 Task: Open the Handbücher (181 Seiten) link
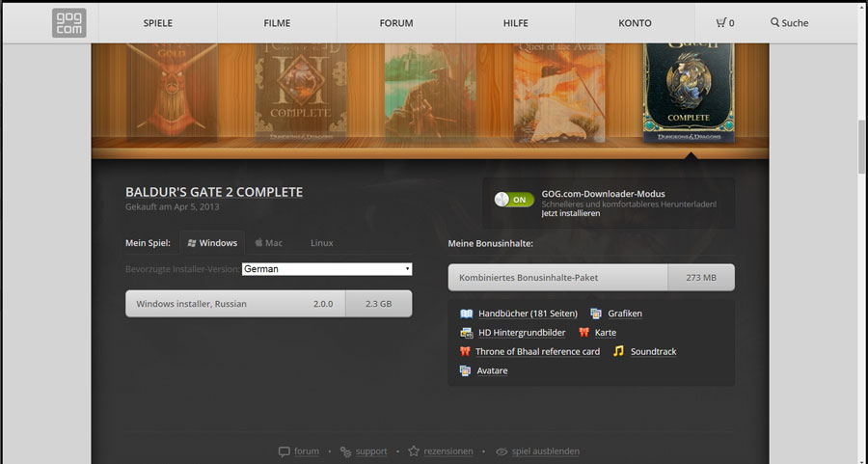pos(528,314)
